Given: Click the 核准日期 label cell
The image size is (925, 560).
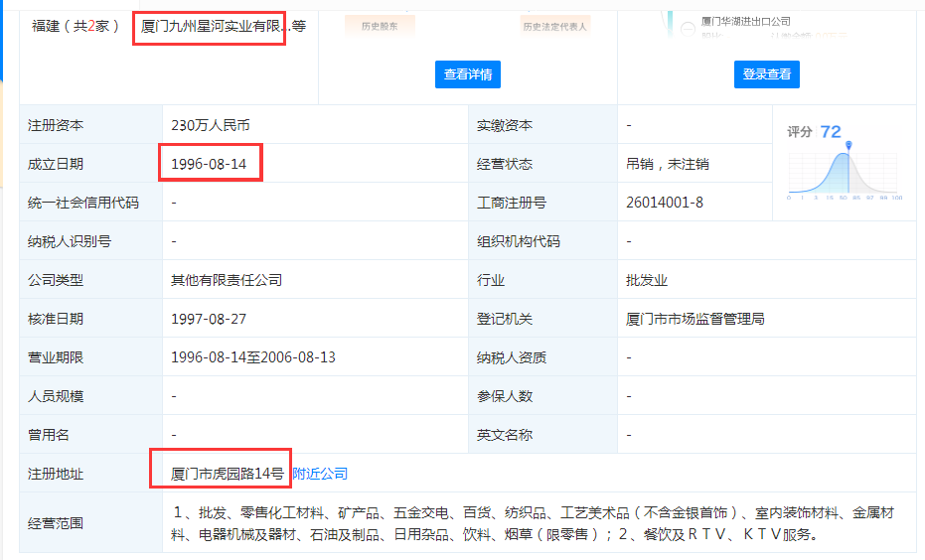Looking at the screenshot, I should point(90,319).
